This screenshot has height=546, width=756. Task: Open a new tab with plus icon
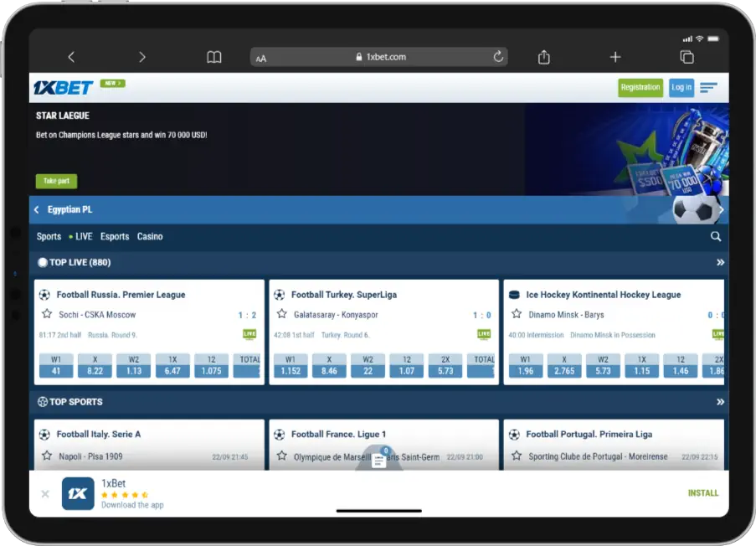615,57
